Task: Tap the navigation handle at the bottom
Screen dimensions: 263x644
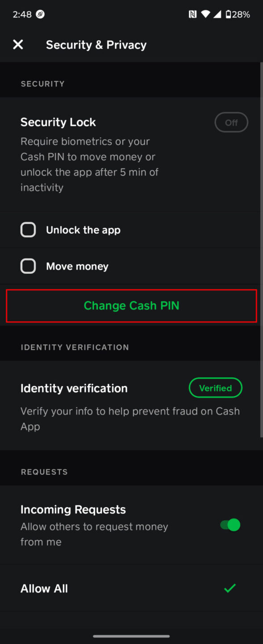Action: click(x=131, y=636)
